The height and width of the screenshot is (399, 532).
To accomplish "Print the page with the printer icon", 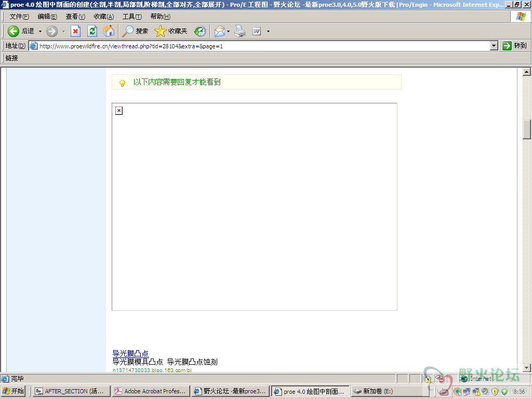I will click(x=240, y=31).
